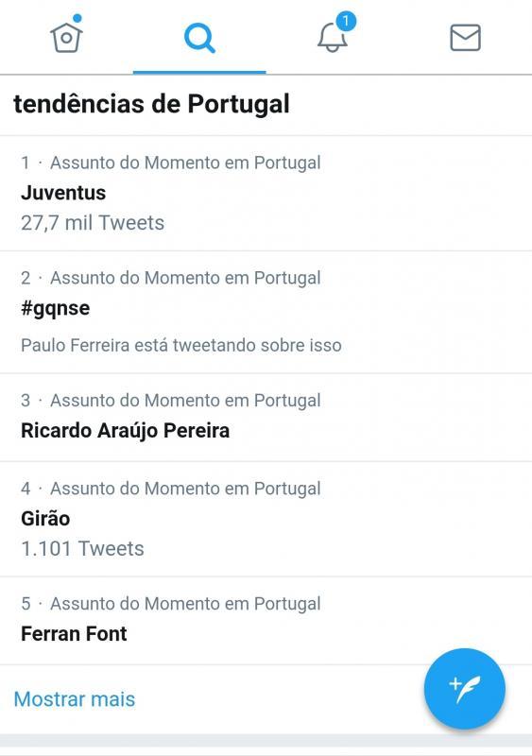The image size is (532, 756).
Task: Click first Assunto do Momento em Portugal label
Action: click(x=186, y=163)
